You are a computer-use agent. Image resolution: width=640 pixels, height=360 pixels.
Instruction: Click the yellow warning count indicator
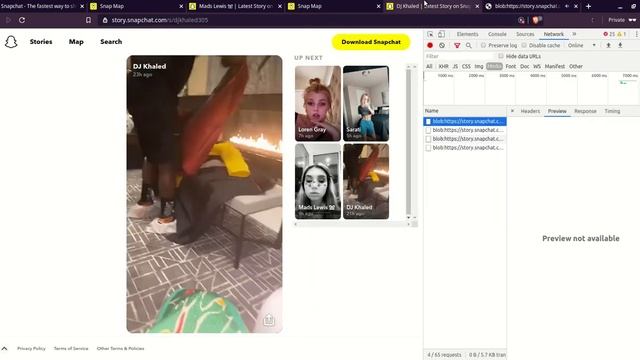point(622,34)
